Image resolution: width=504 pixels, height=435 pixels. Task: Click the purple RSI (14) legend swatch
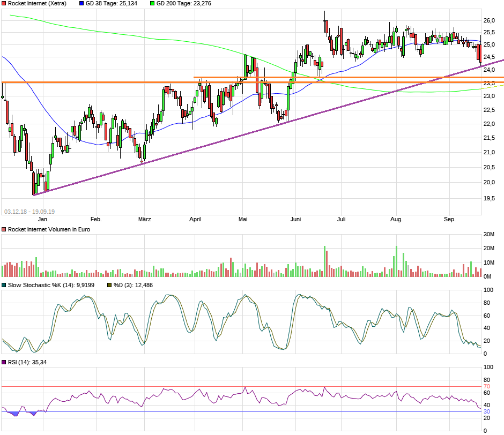(x=4, y=362)
